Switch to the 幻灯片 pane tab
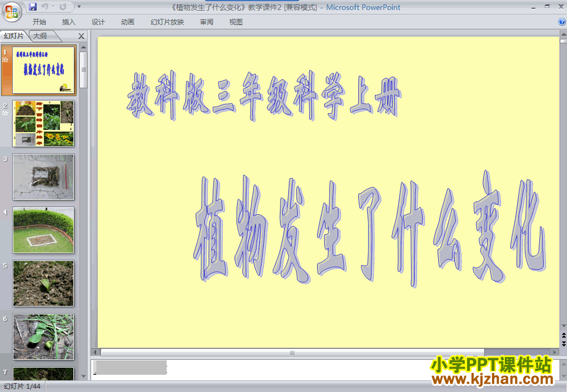The width and height of the screenshot is (567, 392). pos(14,36)
